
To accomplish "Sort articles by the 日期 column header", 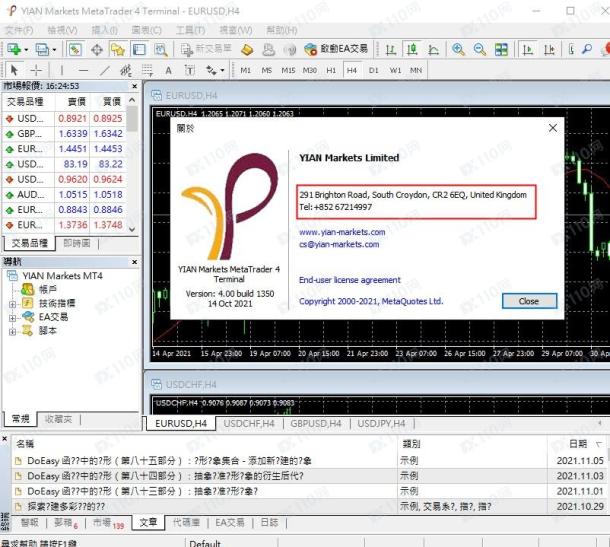I will click(578, 444).
